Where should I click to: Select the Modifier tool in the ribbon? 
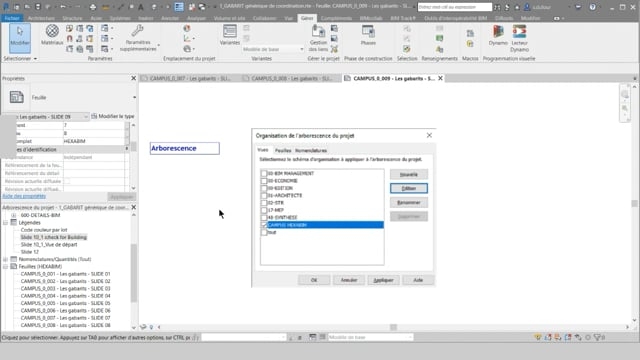(x=20, y=38)
